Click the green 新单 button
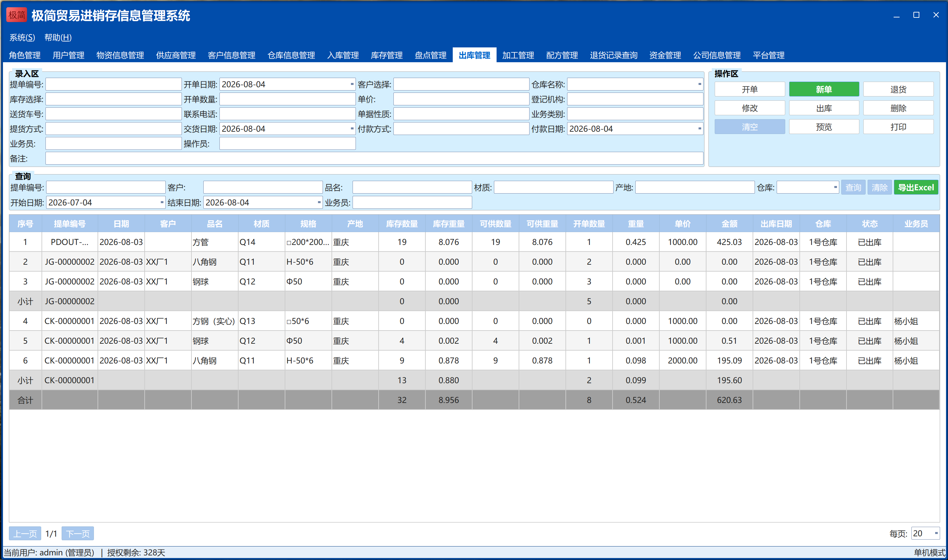 coord(824,90)
